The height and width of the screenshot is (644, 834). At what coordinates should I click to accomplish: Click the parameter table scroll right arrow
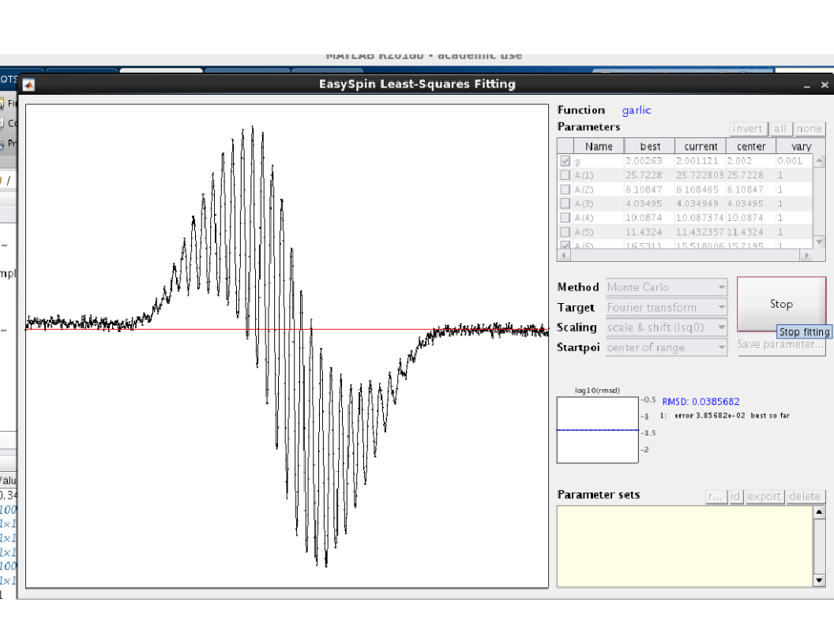(807, 256)
